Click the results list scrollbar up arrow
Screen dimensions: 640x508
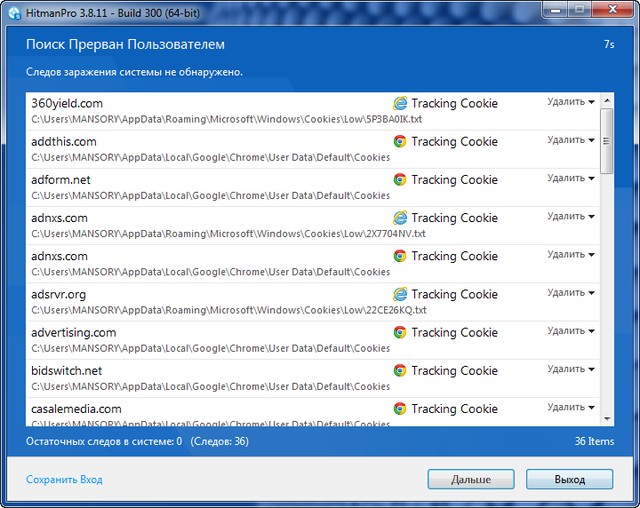coord(606,101)
